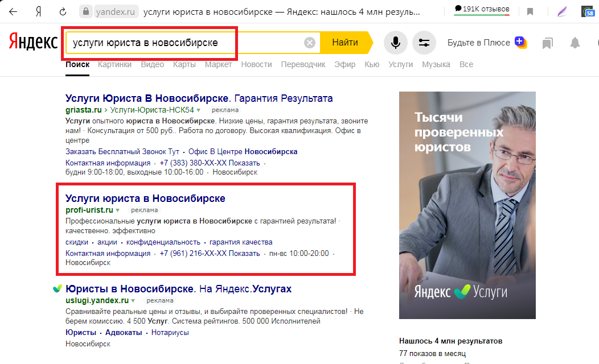The image size is (599, 364).
Task: Show phone number +7 (383) 380-XX-XX
Action: (210, 163)
